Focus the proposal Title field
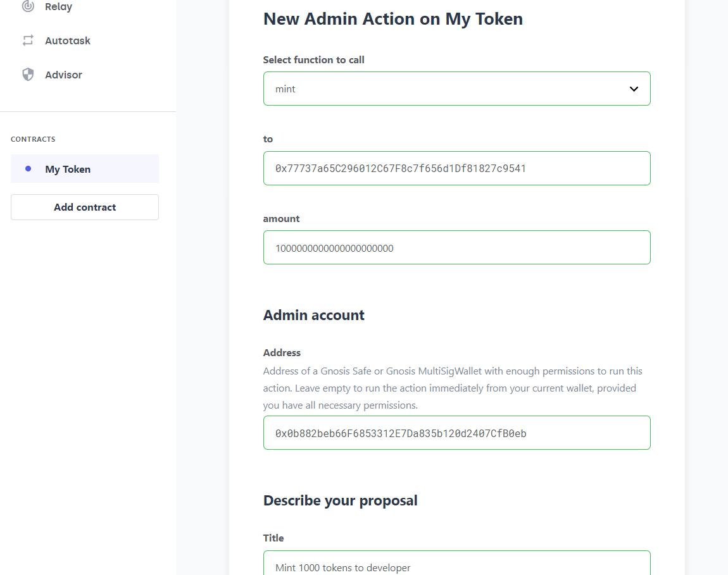 pyautogui.click(x=456, y=565)
